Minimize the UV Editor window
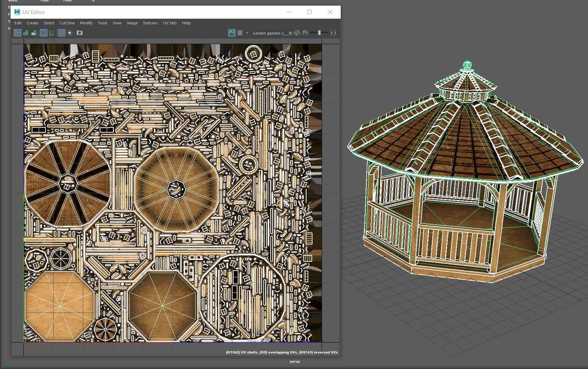This screenshot has width=588, height=369. click(x=289, y=12)
